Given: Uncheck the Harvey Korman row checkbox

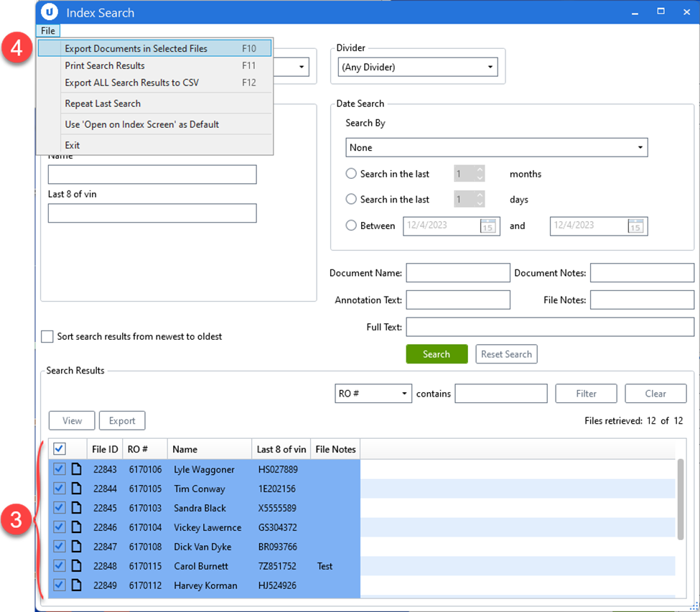Looking at the screenshot, I should [x=60, y=585].
